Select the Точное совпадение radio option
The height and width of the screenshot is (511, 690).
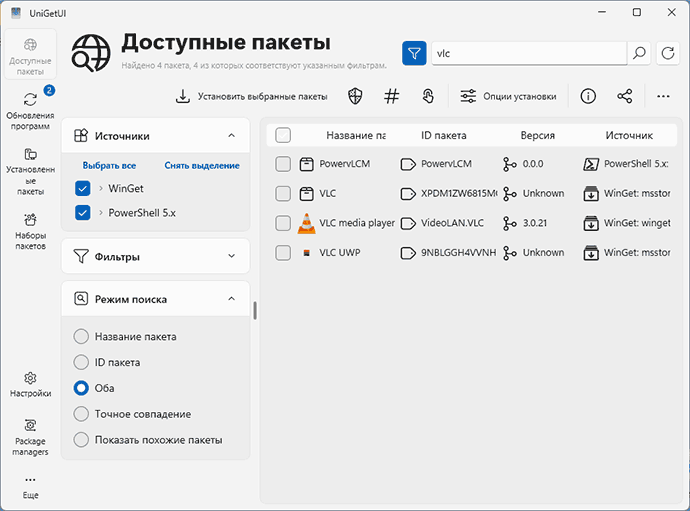coord(81,414)
